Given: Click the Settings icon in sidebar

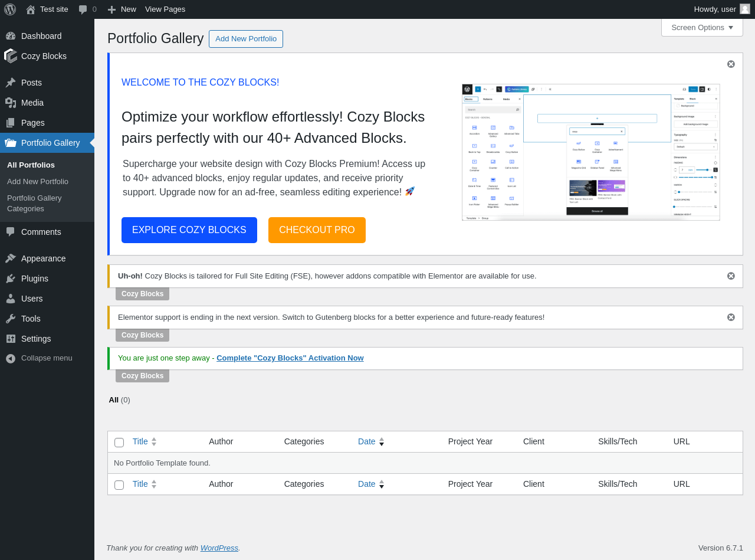Looking at the screenshot, I should pyautogui.click(x=11, y=339).
